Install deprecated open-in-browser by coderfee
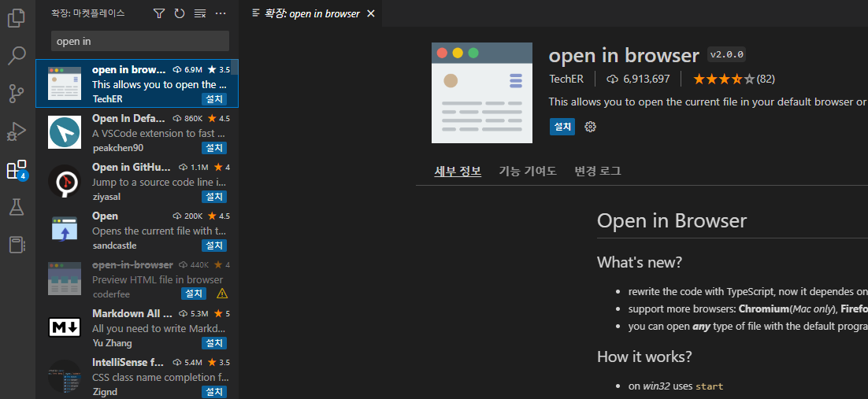The width and height of the screenshot is (868, 399). 194,294
